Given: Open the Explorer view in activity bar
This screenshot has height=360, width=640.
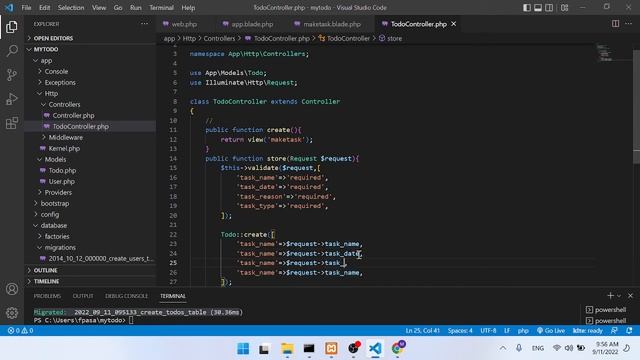Looking at the screenshot, I should 12,27.
